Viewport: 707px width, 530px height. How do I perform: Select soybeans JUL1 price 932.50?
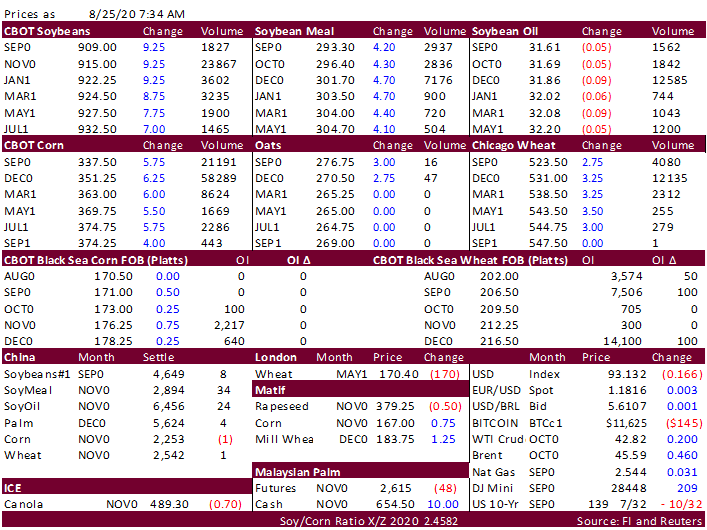97,129
